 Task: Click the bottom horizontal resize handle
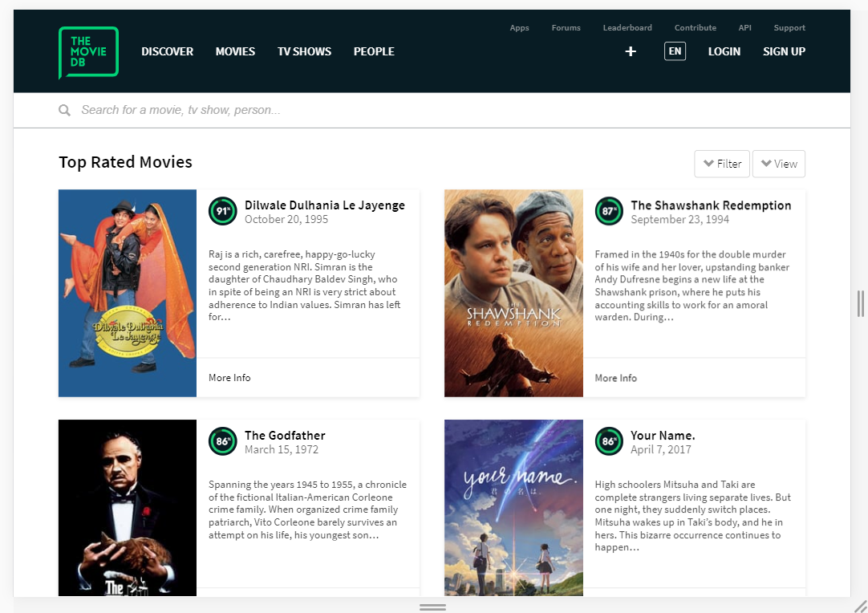[x=432, y=607]
